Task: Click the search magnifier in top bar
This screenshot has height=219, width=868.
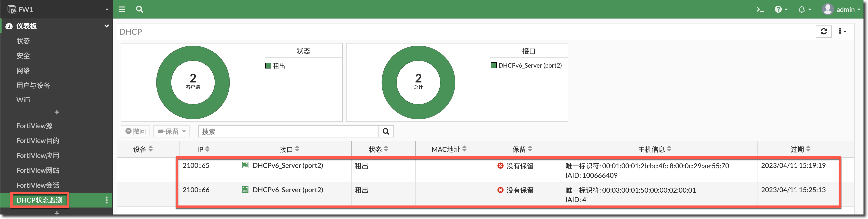Action: (x=139, y=9)
